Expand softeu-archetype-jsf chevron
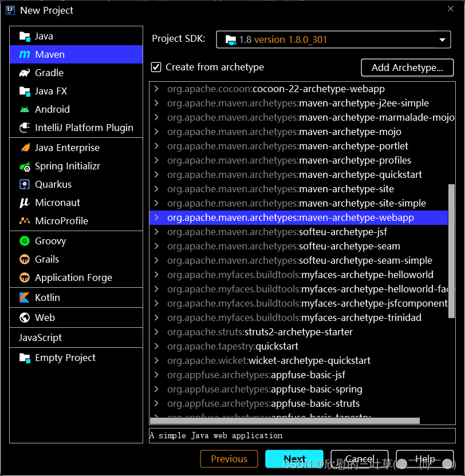 [x=156, y=232]
